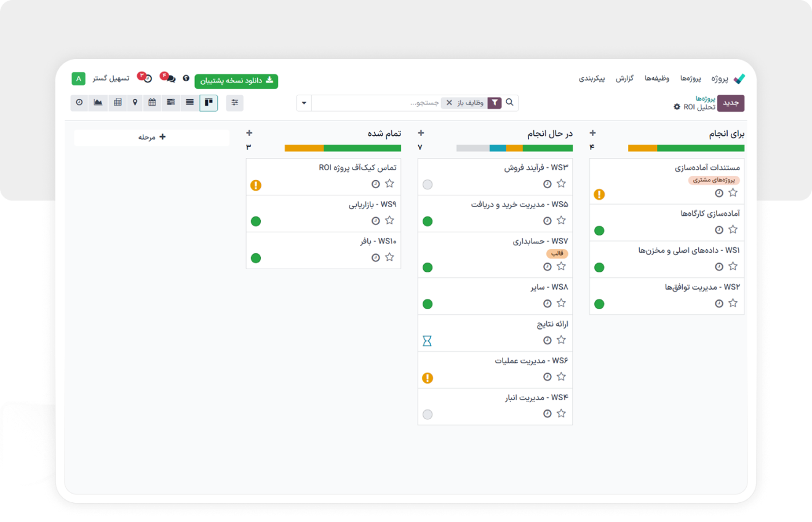Add a task in برای انجام column with plus
This screenshot has height=522, width=812.
(592, 133)
